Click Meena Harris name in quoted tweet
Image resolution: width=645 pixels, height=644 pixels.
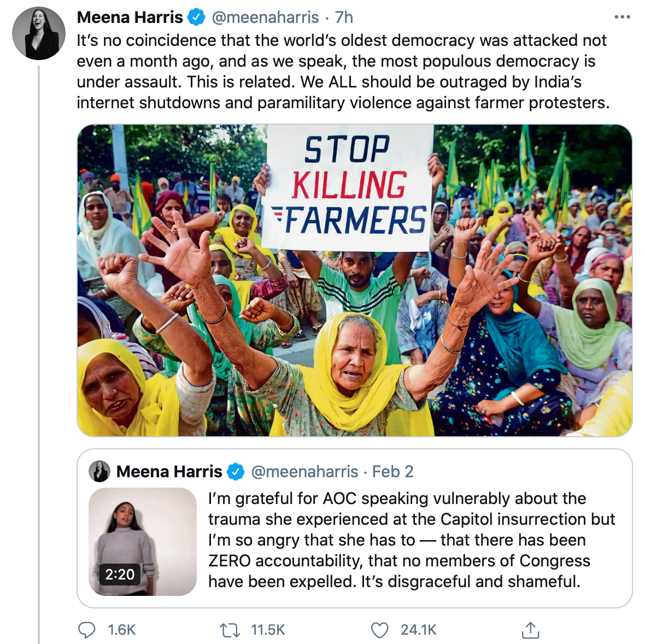(x=169, y=471)
